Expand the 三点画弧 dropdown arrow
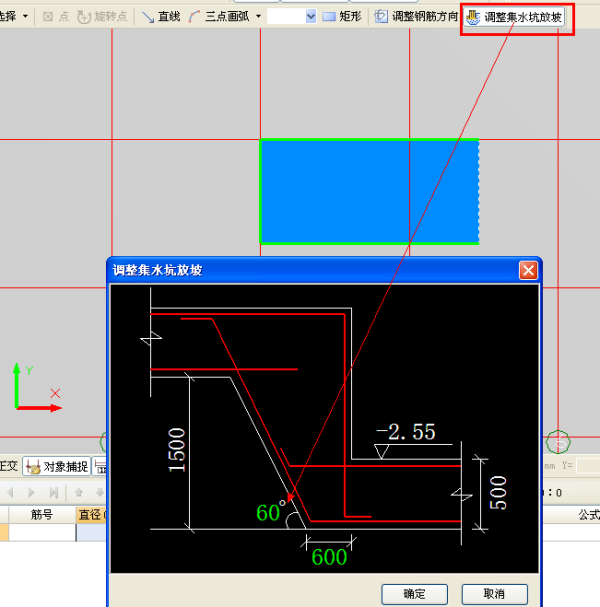This screenshot has height=607, width=600. coord(259,17)
